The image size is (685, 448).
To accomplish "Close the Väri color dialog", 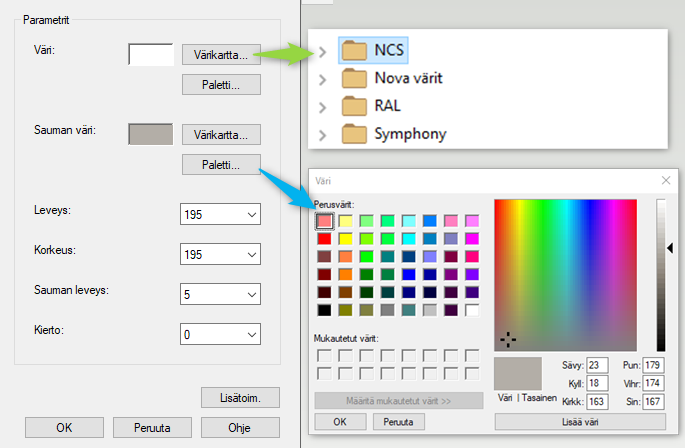I will pyautogui.click(x=666, y=180).
